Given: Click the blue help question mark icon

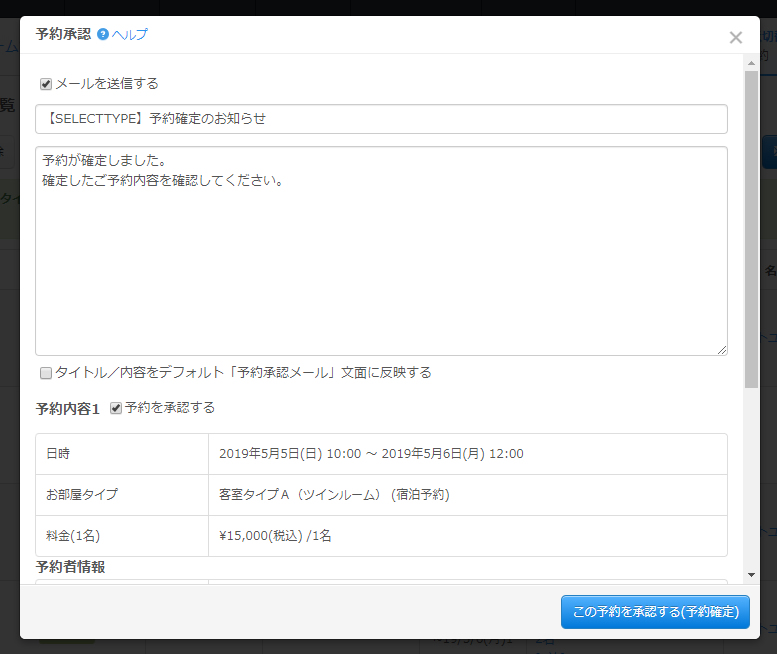Looking at the screenshot, I should tap(103, 35).
